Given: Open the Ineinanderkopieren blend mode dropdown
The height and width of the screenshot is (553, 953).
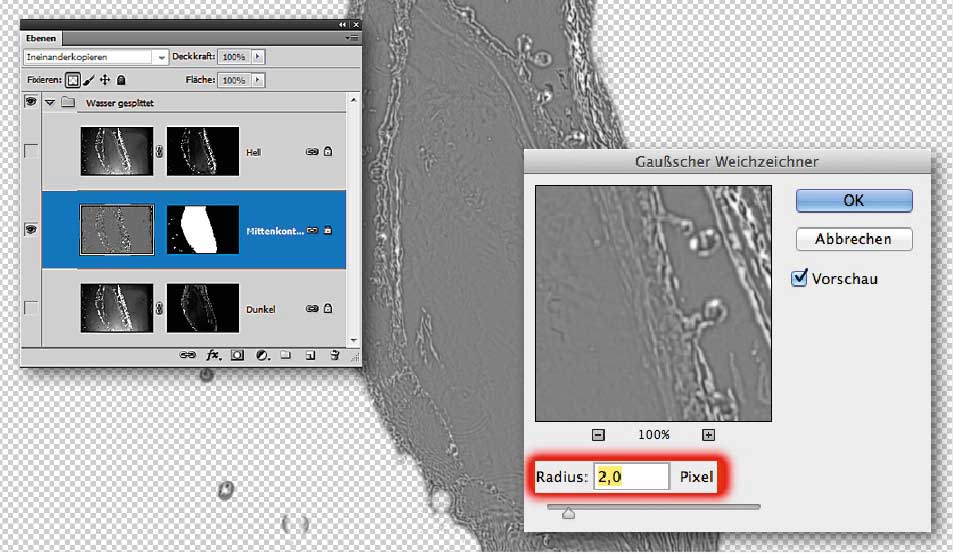Looking at the screenshot, I should pyautogui.click(x=161, y=57).
